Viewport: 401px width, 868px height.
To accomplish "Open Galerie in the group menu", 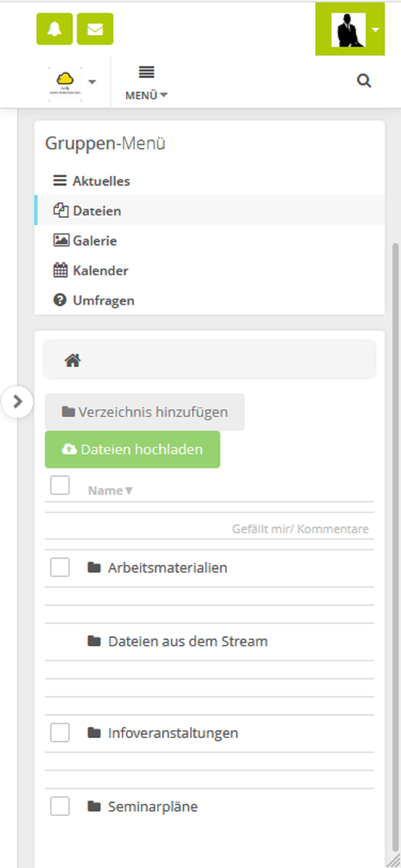I will click(x=209, y=240).
